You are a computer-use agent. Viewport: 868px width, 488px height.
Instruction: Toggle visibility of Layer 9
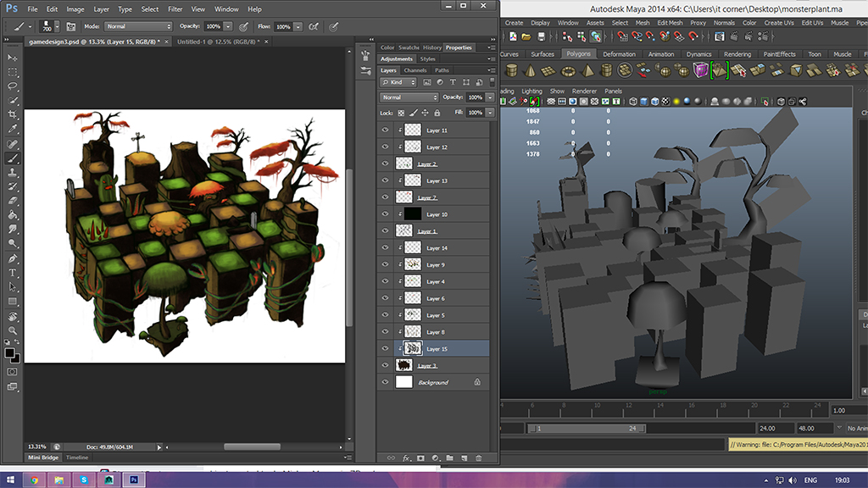386,264
